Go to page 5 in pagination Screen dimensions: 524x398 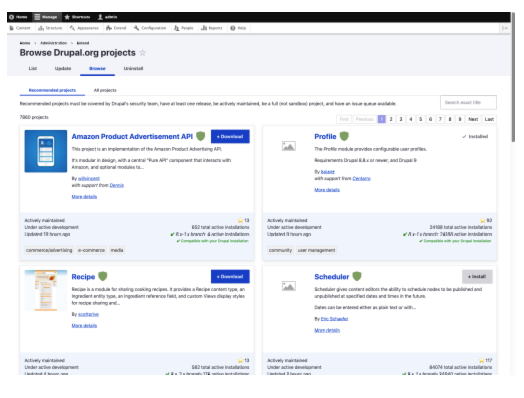(x=420, y=119)
